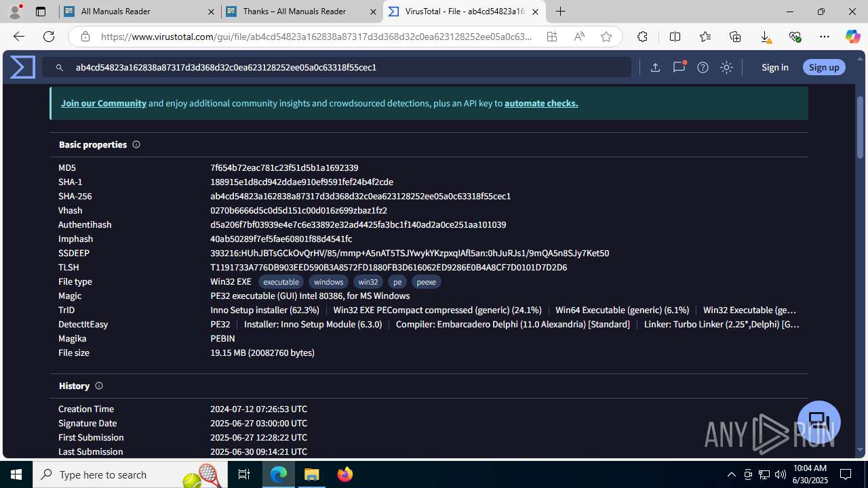
Task: Select the SHA-1 hash value 188915e1d8cd942ddae910ef9591fef24b4f2cde
Action: [x=302, y=182]
